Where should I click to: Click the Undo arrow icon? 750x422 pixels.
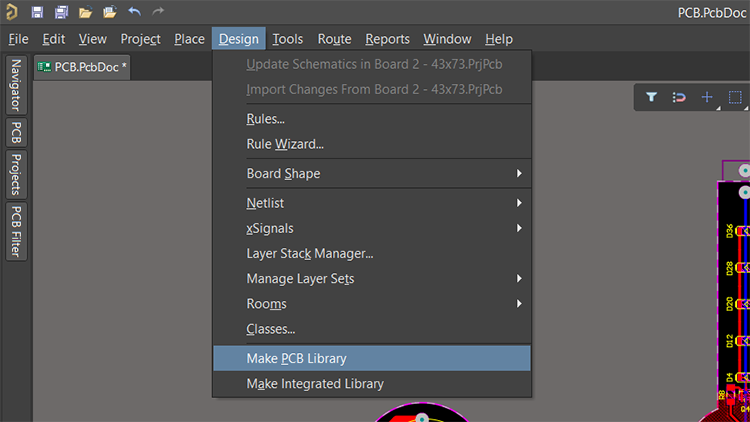(x=135, y=12)
